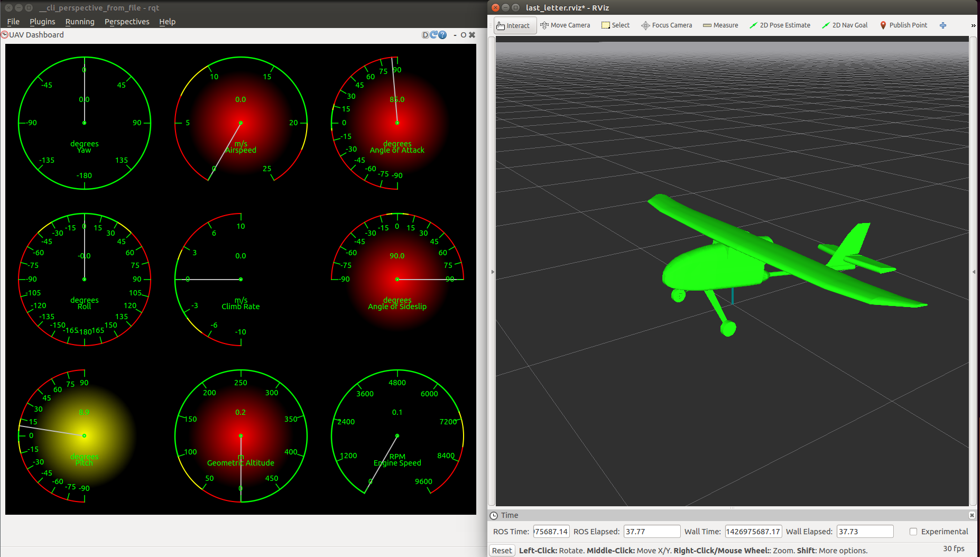
Task: Select the Move Camera tool
Action: (565, 25)
